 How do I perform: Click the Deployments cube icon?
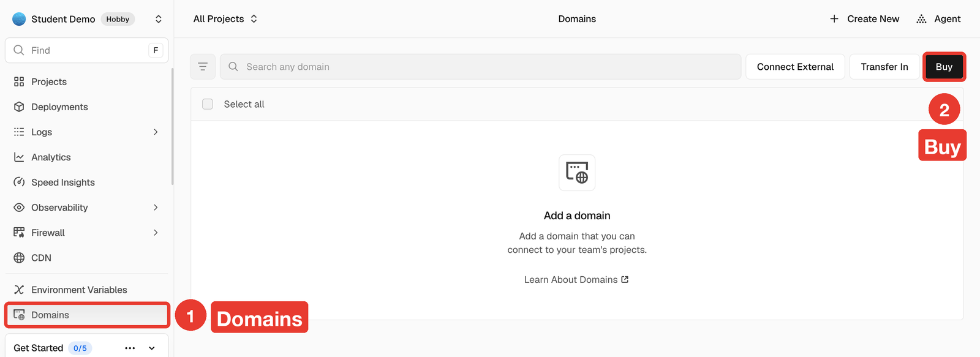click(x=19, y=107)
